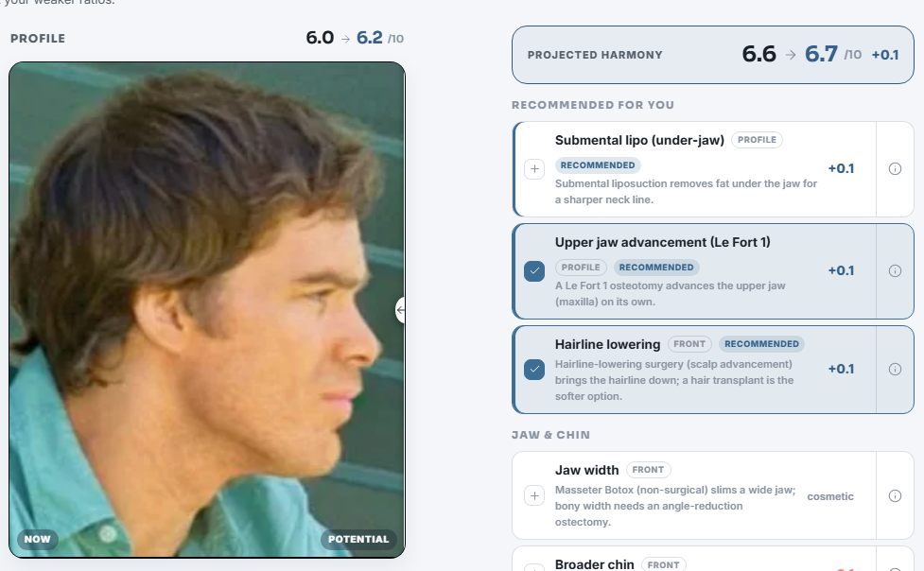The height and width of the screenshot is (571, 924).
Task: Click the JAW & CHIN section heading
Action: 550,435
